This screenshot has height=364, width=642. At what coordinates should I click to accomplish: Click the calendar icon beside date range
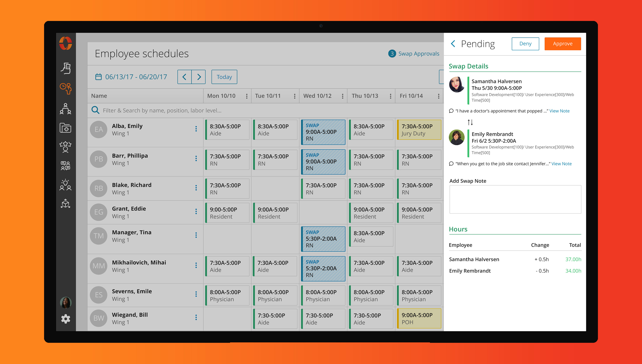point(98,77)
